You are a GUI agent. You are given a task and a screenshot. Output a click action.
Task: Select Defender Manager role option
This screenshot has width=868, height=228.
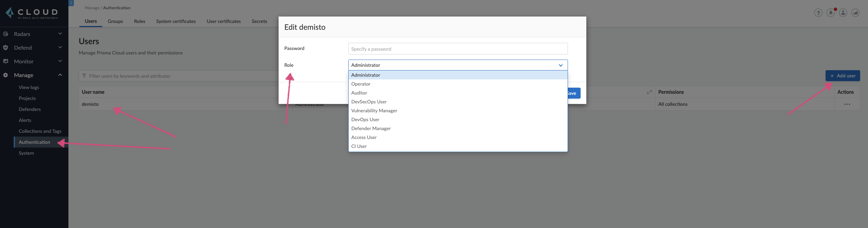(458, 128)
